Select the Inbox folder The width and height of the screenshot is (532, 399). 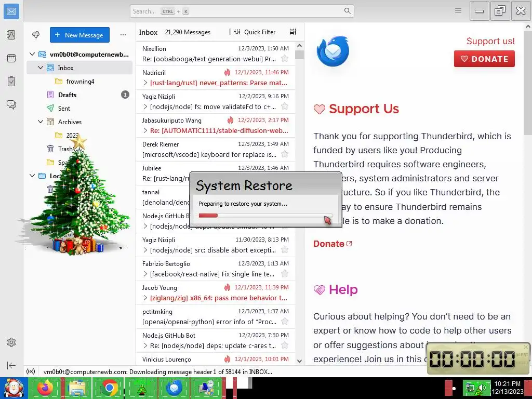click(x=79, y=68)
